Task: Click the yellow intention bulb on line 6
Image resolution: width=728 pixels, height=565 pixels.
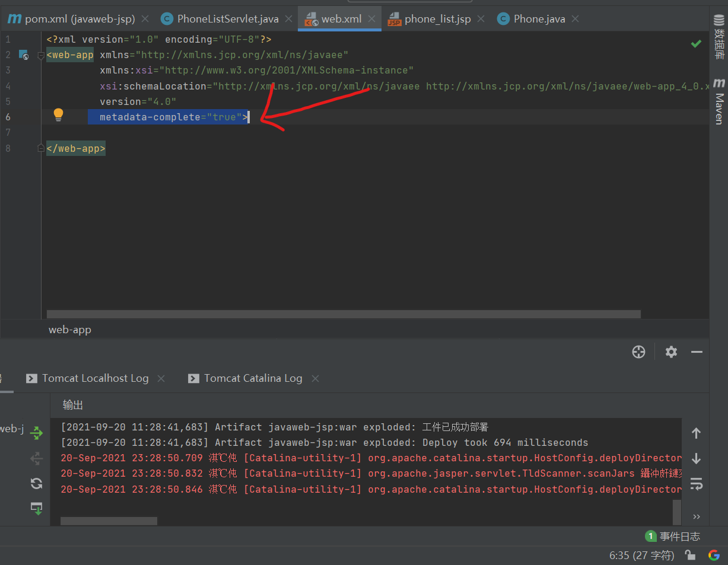Action: 58,114
